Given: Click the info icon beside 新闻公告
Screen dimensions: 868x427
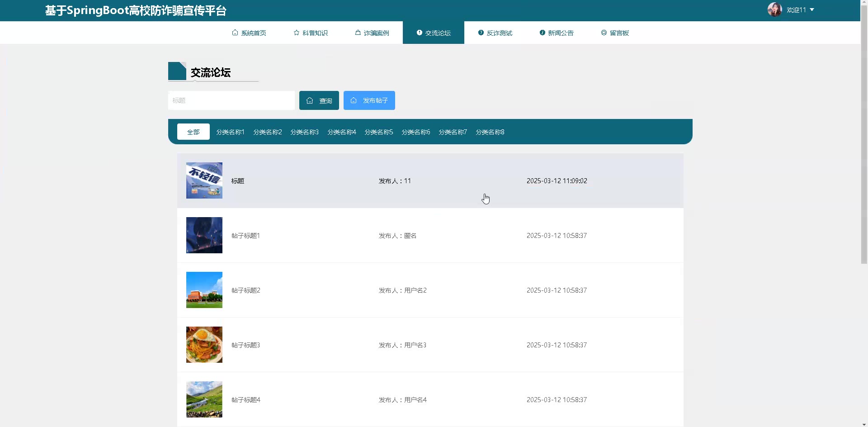Looking at the screenshot, I should tap(542, 33).
